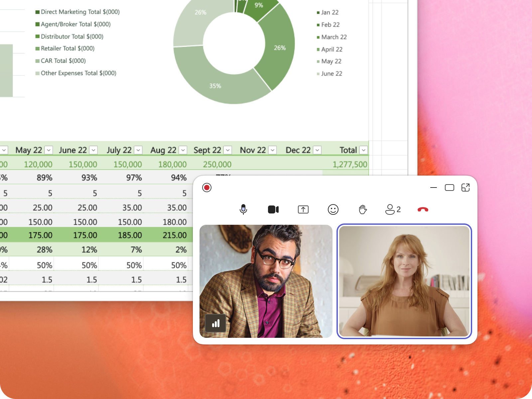Open the Nov 22 column filter dropdown
The image size is (532, 399).
[273, 150]
